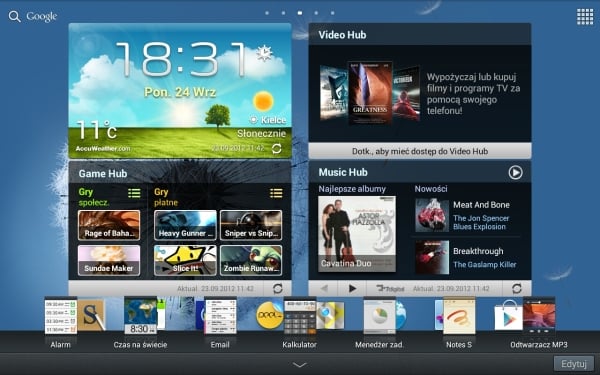Open the Breakthrough album cover
The height and width of the screenshot is (375, 600).
pyautogui.click(x=432, y=257)
